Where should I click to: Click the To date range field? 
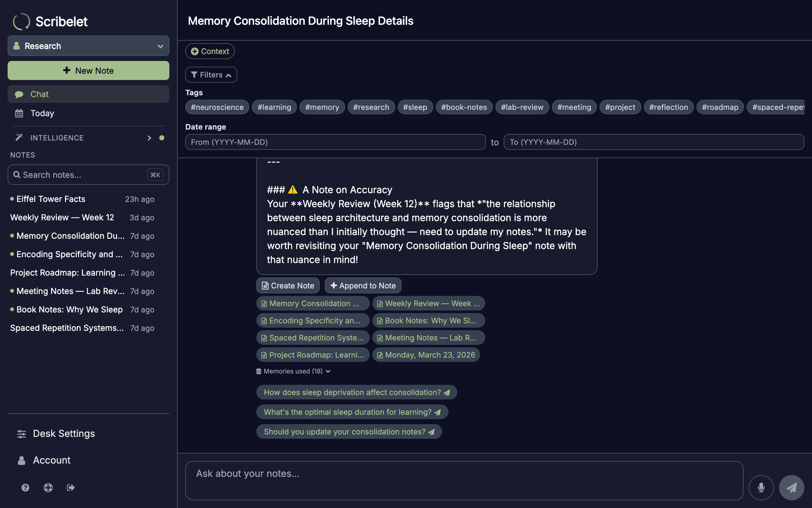point(654,142)
